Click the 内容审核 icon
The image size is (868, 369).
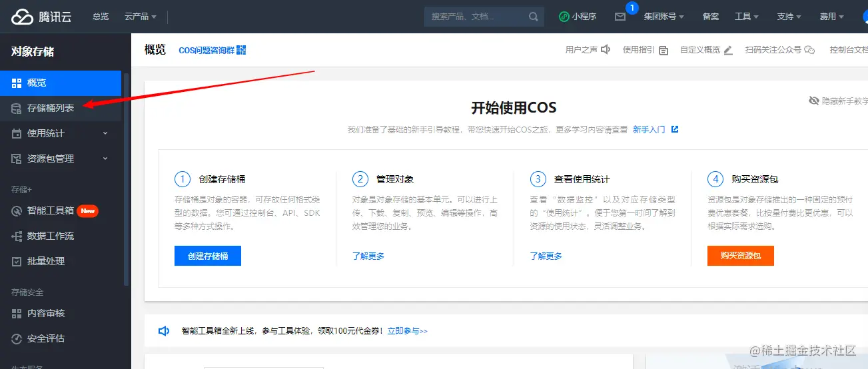17,313
